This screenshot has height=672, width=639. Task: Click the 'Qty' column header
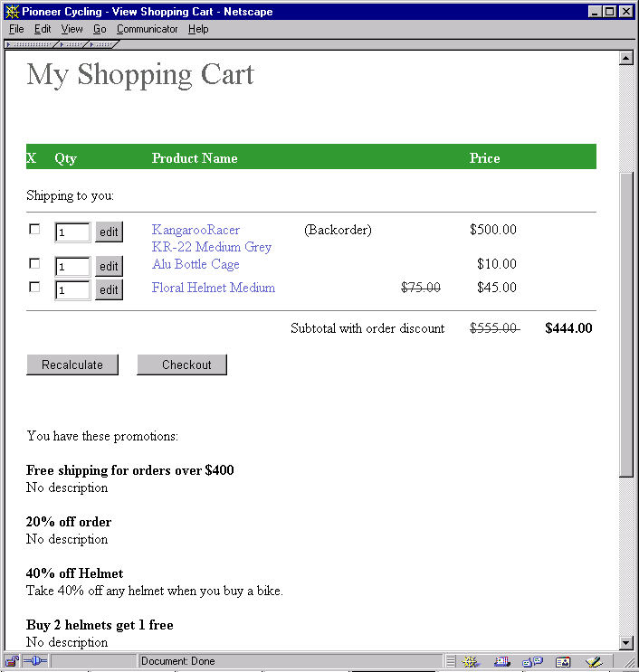[x=65, y=158]
